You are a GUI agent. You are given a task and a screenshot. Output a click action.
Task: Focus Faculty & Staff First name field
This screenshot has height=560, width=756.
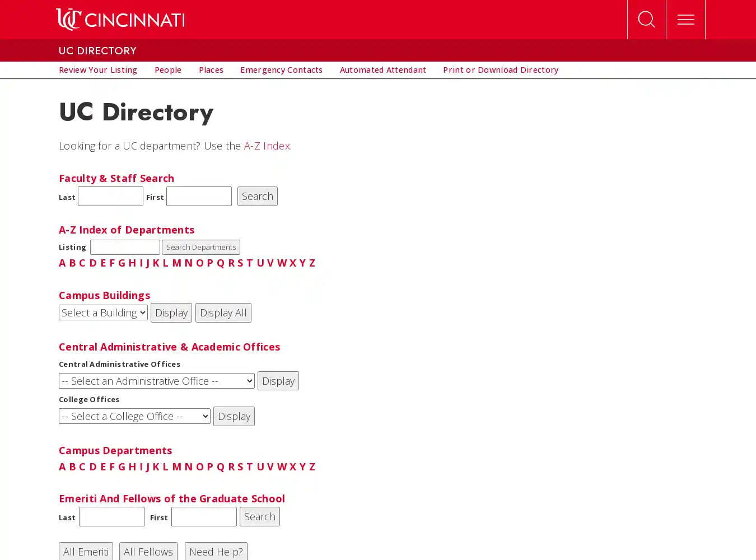point(199,196)
